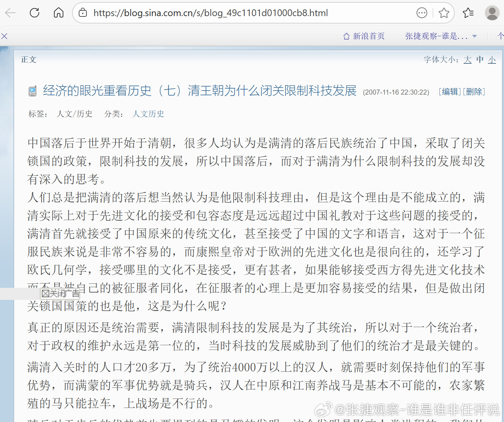Click the profile avatar icon

[492, 13]
